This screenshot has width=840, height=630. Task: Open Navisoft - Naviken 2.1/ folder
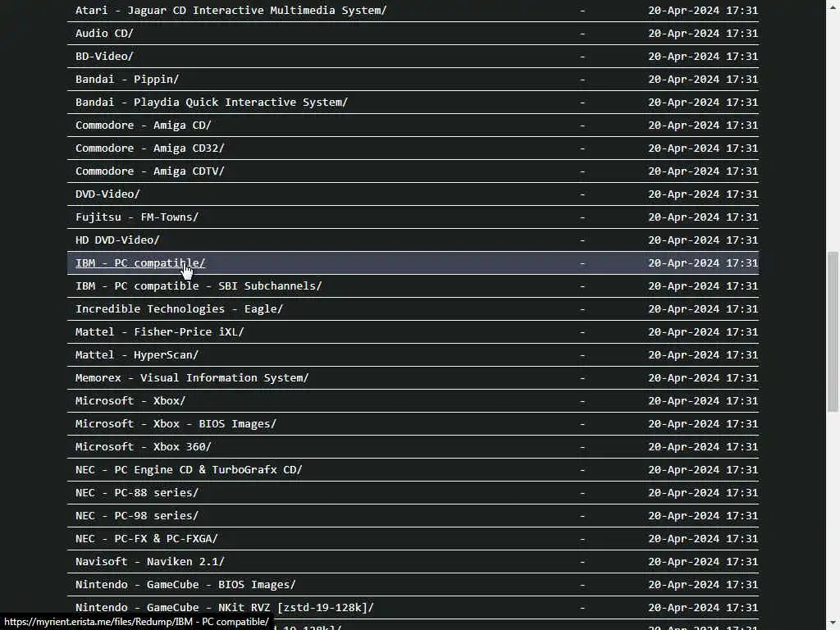click(150, 562)
